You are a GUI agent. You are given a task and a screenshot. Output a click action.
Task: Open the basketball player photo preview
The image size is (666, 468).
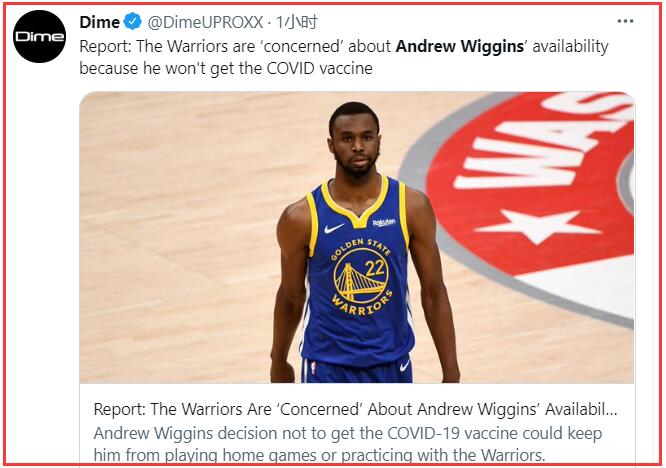coord(357,237)
